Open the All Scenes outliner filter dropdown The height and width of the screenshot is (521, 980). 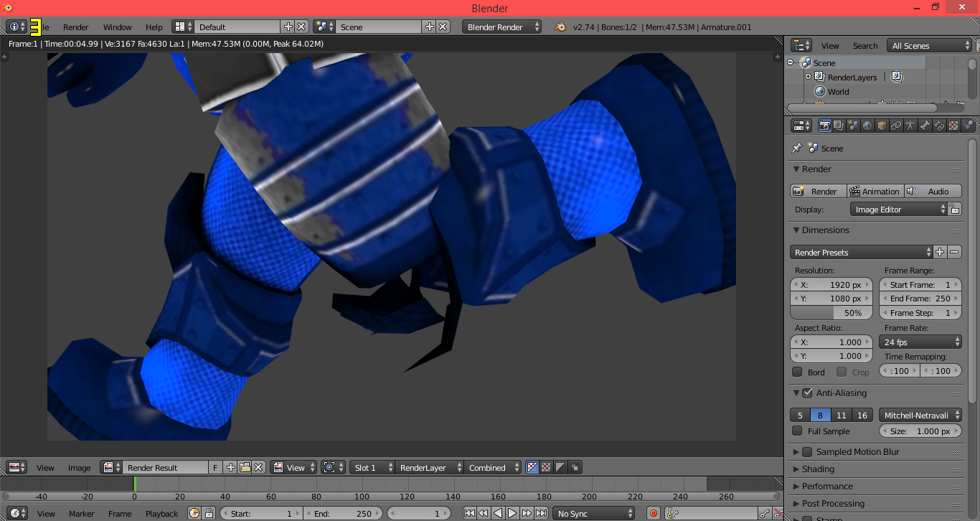[929, 45]
